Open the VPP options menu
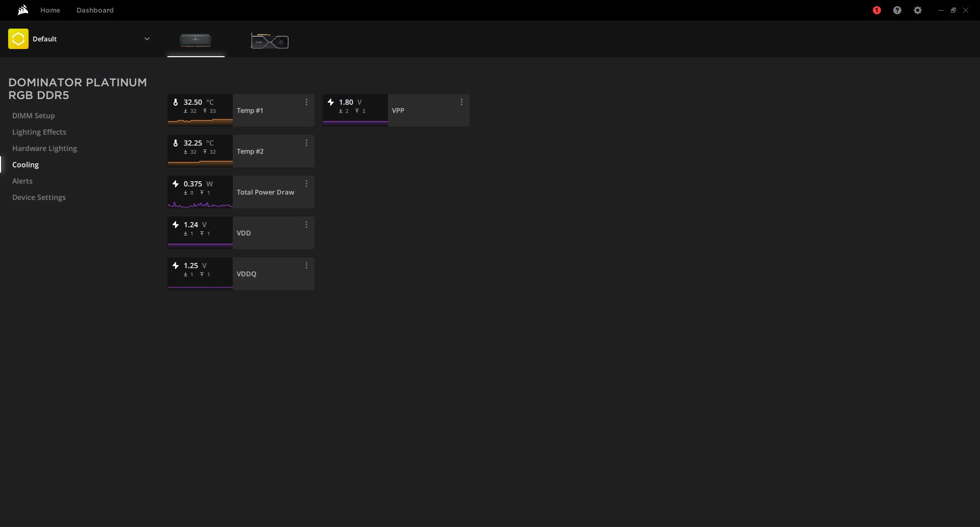This screenshot has width=980, height=527. click(461, 102)
